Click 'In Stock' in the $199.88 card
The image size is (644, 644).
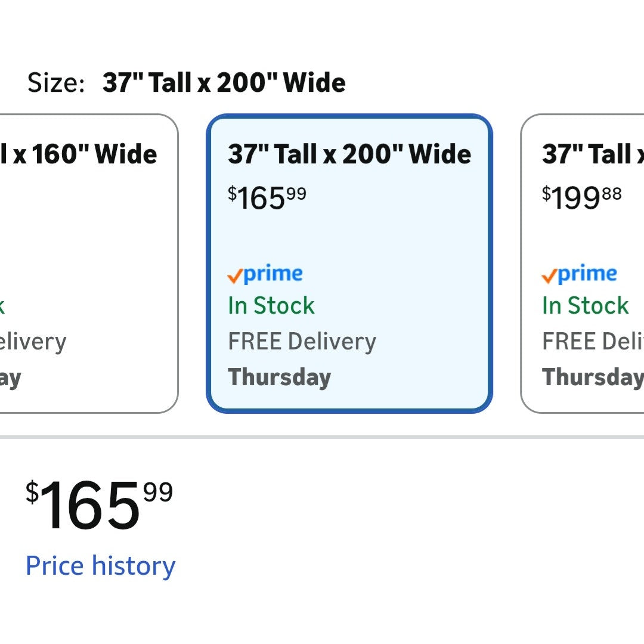coord(585,306)
